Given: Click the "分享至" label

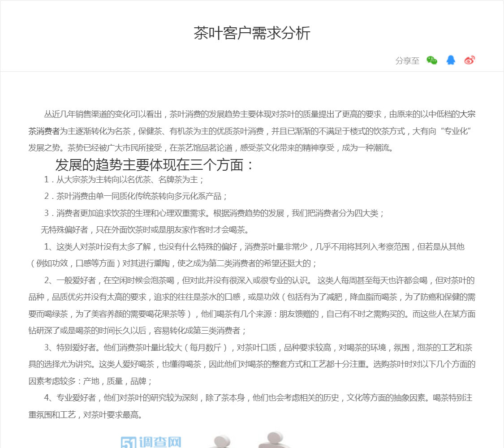Looking at the screenshot, I should (x=407, y=61).
